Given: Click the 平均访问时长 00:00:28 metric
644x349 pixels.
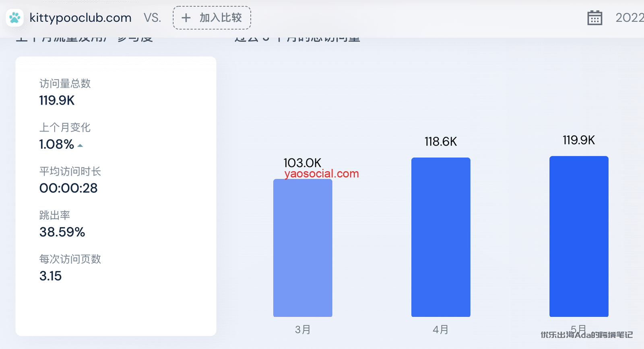Looking at the screenshot, I should click(70, 180).
